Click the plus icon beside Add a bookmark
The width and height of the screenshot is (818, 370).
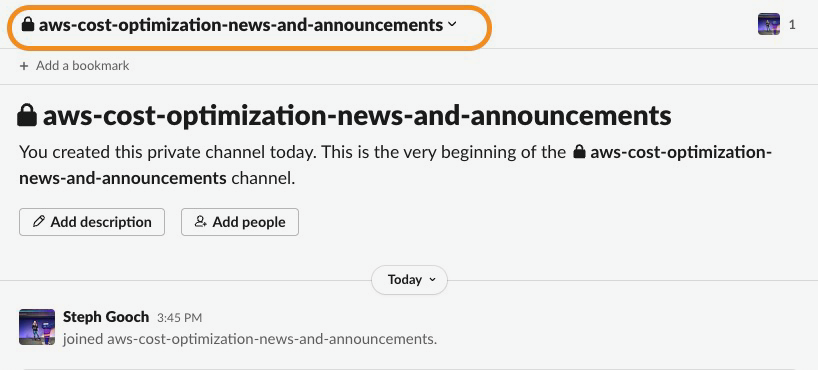point(23,66)
